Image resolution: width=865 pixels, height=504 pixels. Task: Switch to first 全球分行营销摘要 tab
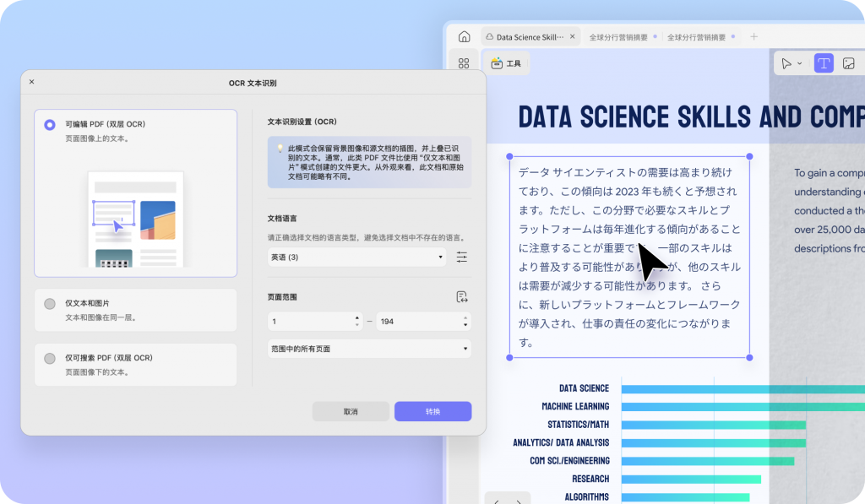tap(618, 37)
